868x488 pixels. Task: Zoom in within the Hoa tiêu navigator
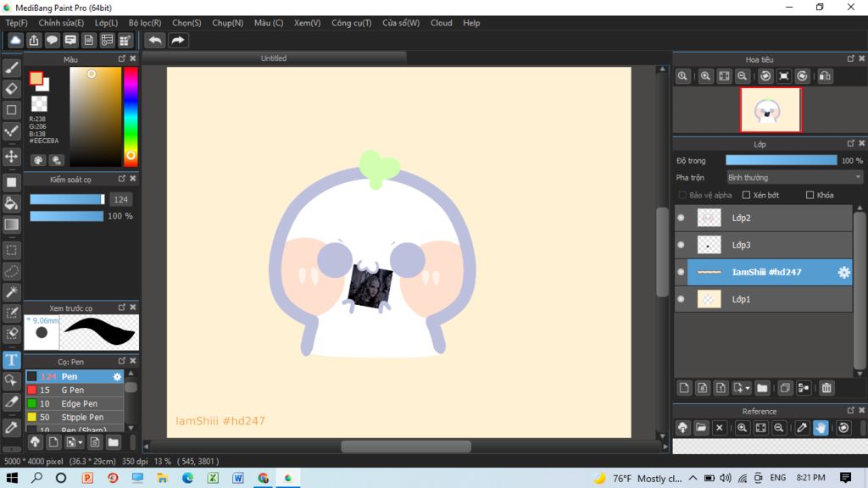point(705,76)
